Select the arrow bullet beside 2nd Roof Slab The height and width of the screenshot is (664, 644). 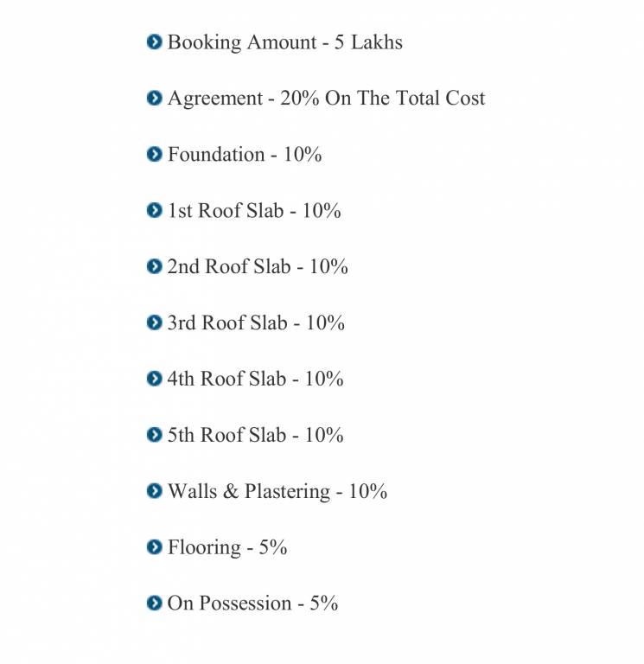(x=155, y=266)
